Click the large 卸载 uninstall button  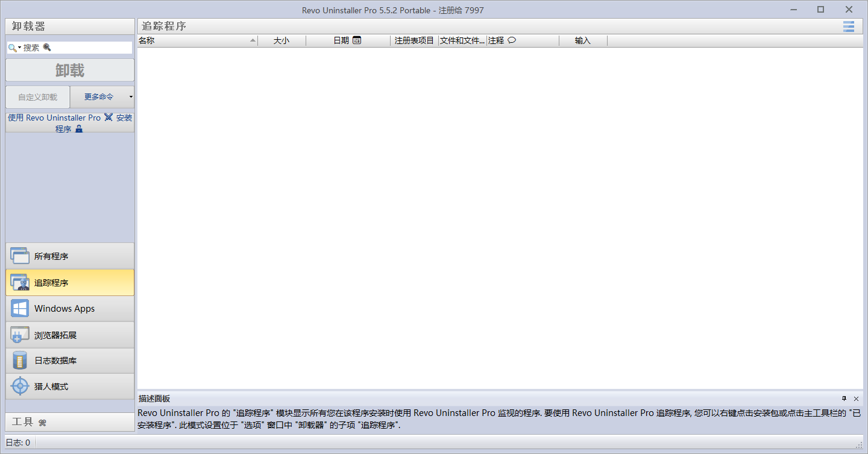[70, 70]
